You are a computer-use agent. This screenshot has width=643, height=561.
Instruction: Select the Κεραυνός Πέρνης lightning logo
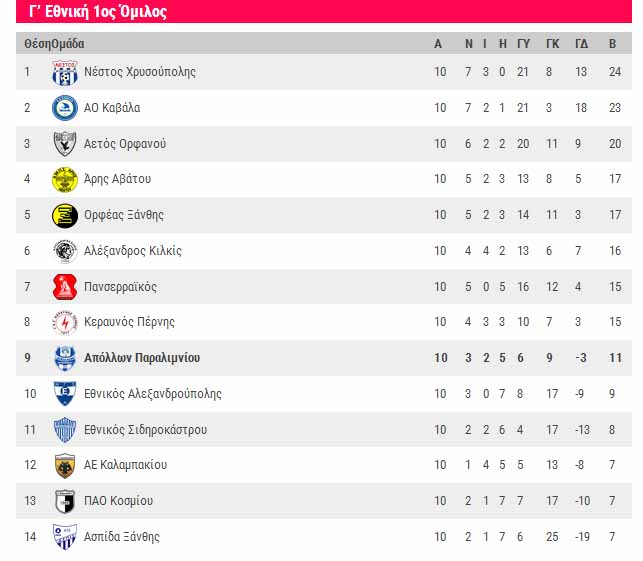click(x=65, y=322)
